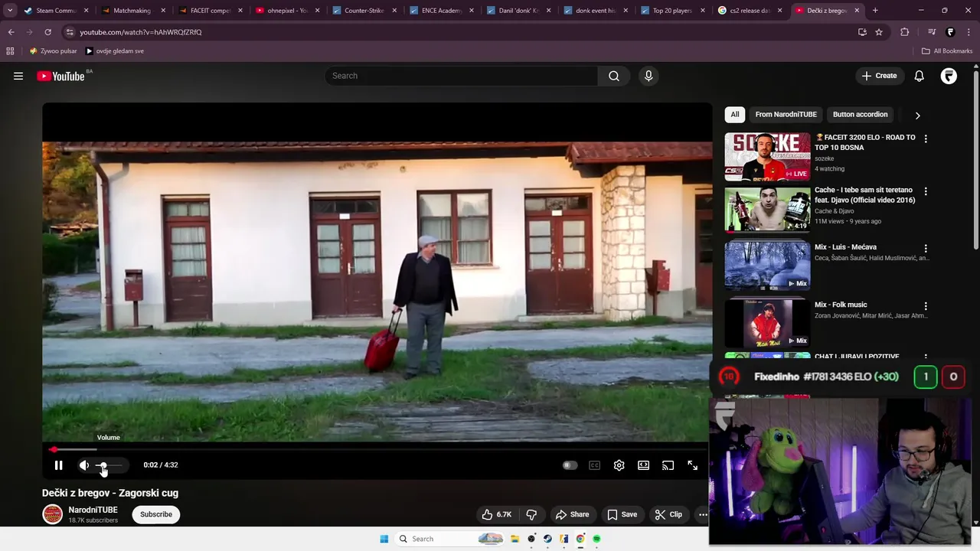Toggle the autoplay switch
The width and height of the screenshot is (980, 551).
click(570, 465)
